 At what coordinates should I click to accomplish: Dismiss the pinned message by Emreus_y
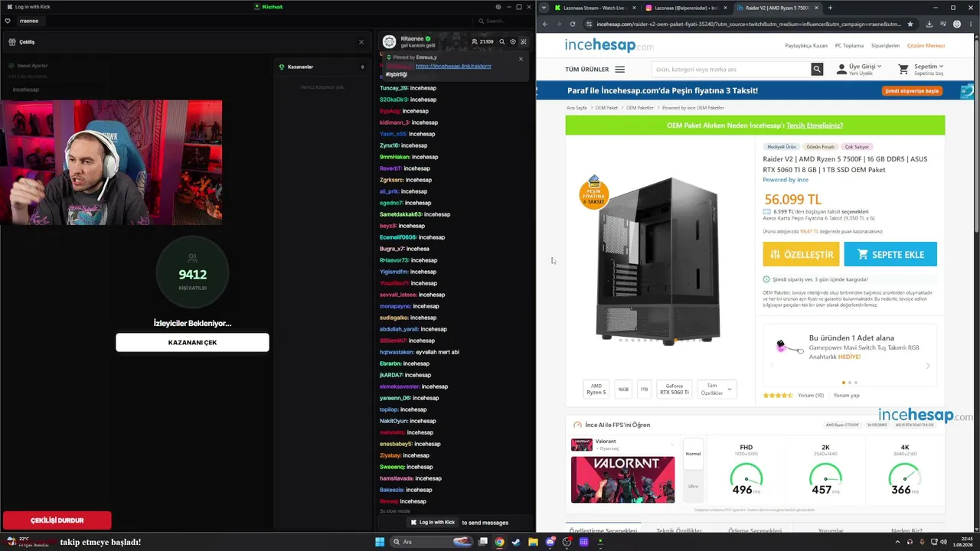coord(521,58)
